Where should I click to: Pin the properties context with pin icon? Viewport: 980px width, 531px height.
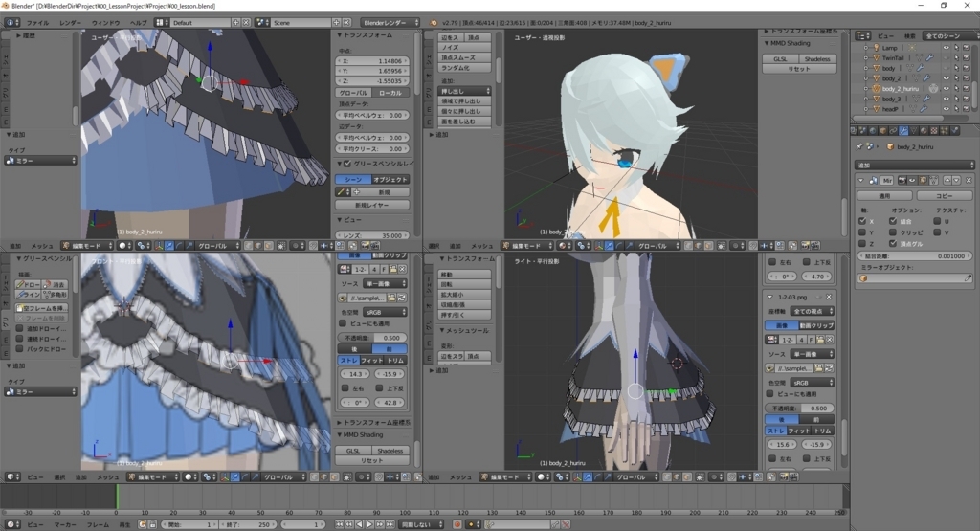point(859,146)
